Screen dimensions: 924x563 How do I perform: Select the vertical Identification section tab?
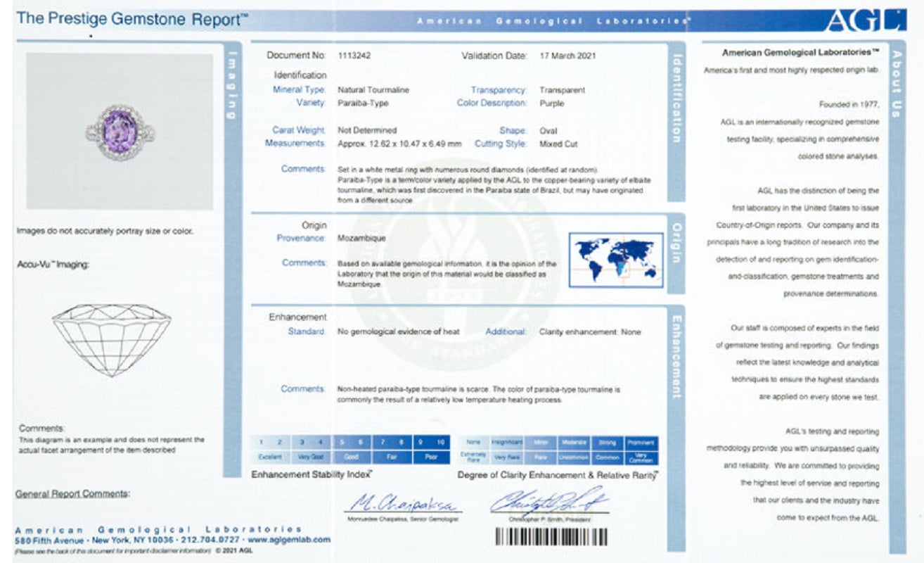pos(676,99)
